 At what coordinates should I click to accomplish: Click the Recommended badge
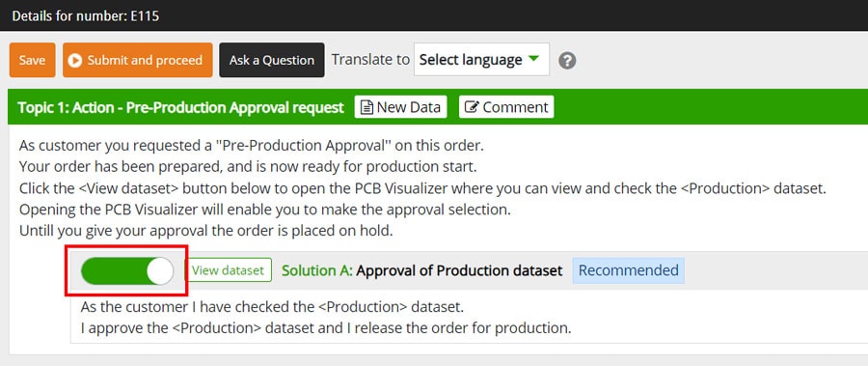pos(628,270)
